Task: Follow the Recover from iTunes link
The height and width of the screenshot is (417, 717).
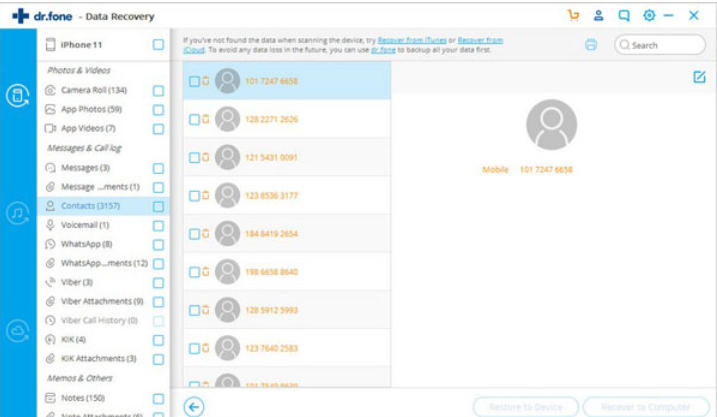Action: coord(412,40)
